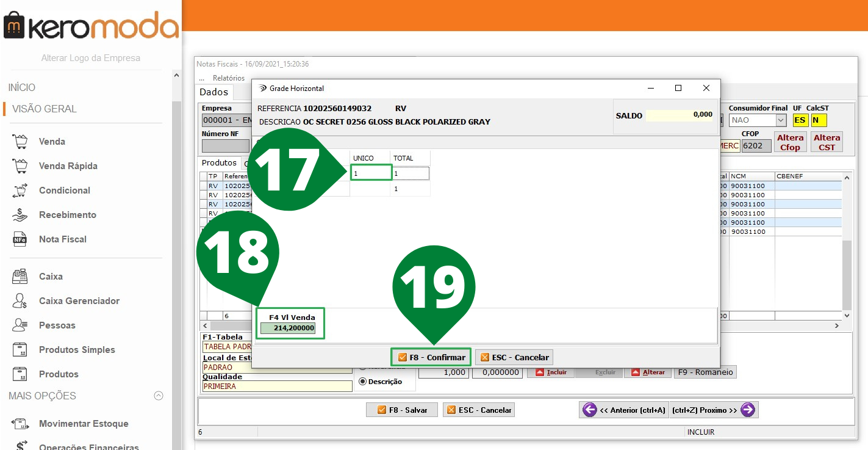The width and height of the screenshot is (868, 450).
Task: Open the Pessoas sidebar icon
Action: coord(21,325)
